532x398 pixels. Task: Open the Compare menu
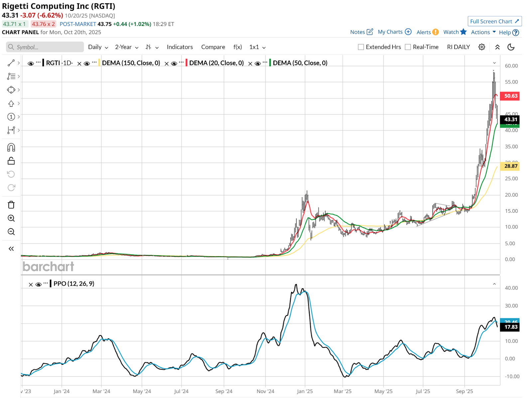pos(213,47)
